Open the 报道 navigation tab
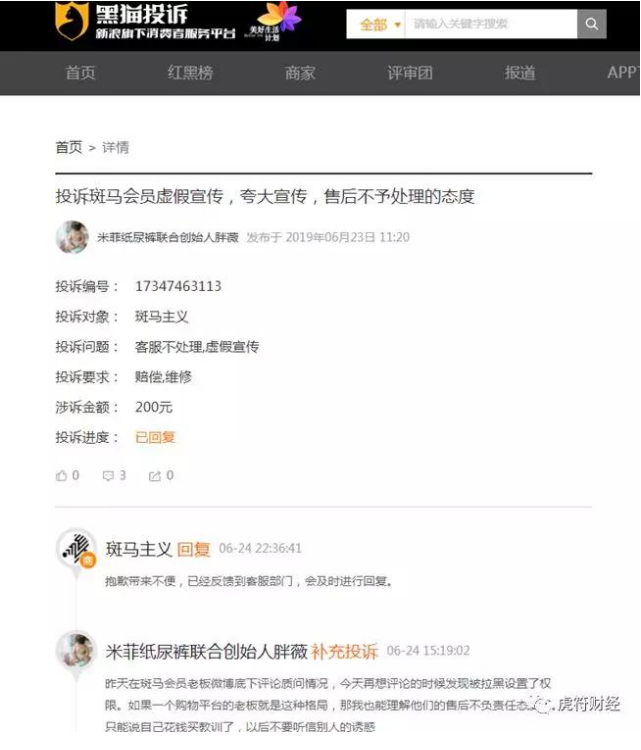 (x=520, y=73)
